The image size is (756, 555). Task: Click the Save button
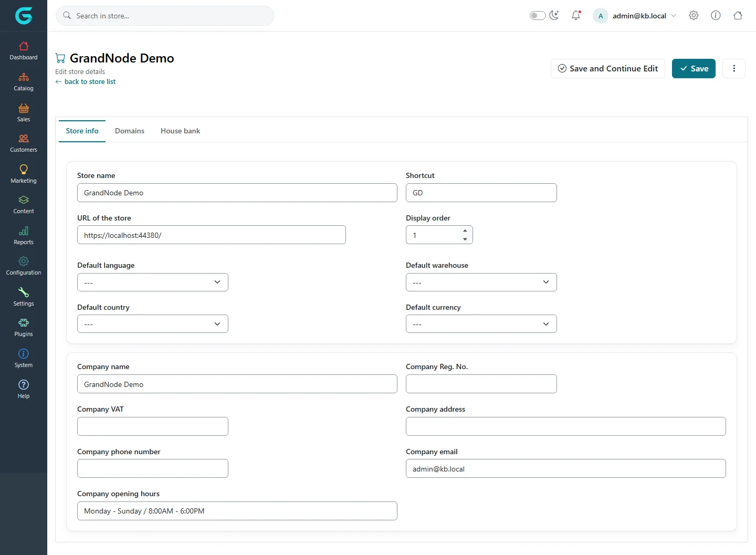coord(694,68)
